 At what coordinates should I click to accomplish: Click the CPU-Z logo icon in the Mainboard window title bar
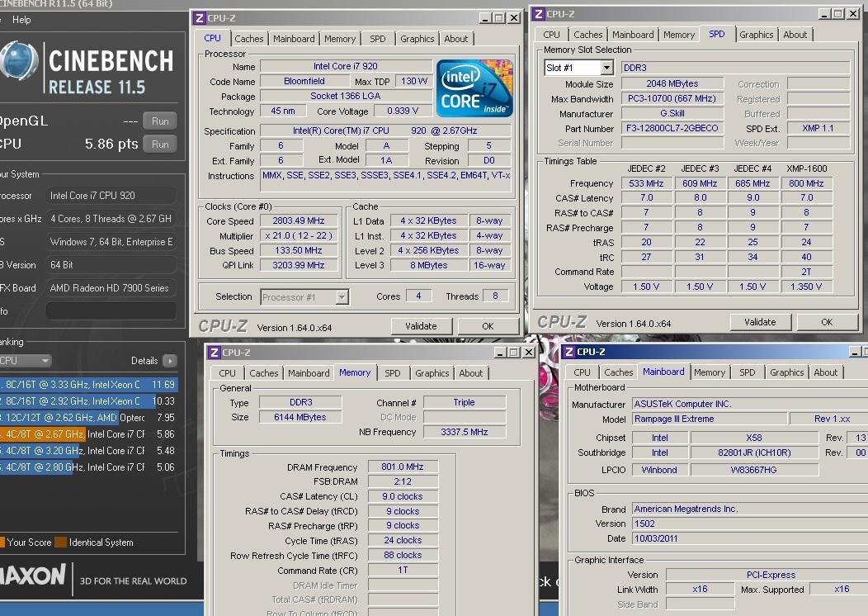click(x=569, y=352)
